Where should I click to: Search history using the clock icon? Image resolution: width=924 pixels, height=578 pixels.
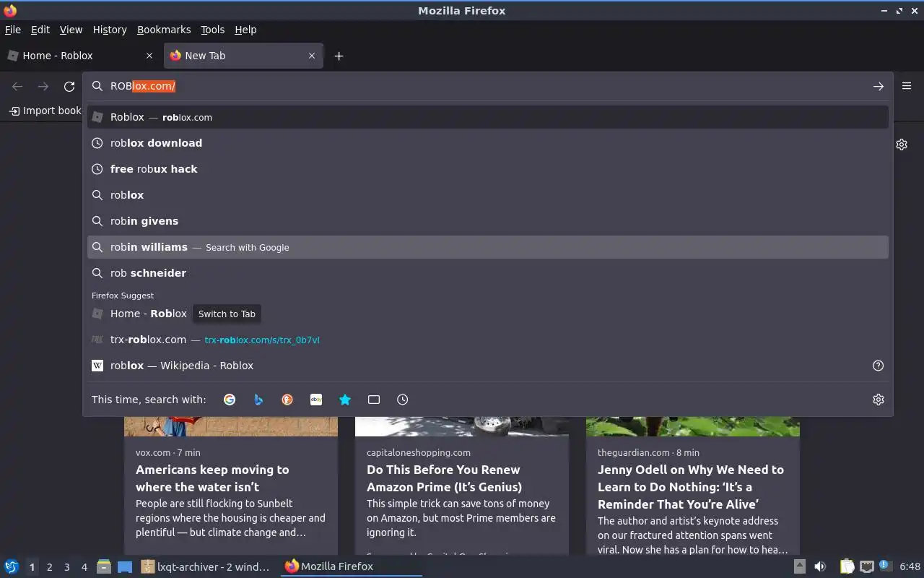pyautogui.click(x=403, y=400)
